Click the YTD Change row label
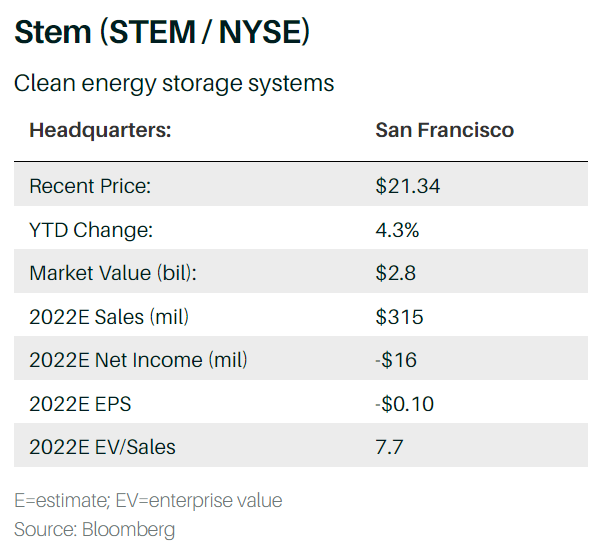This screenshot has height=548, width=606. (91, 230)
